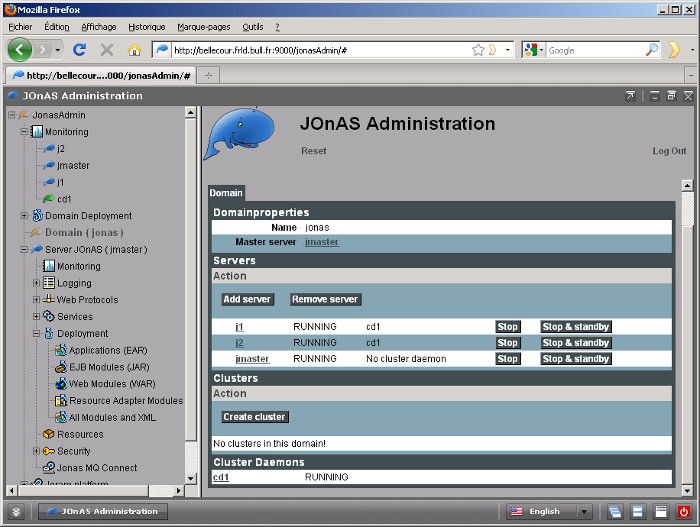This screenshot has width=700, height=527.
Task: Click the red power button in bottom bar
Action: (683, 511)
